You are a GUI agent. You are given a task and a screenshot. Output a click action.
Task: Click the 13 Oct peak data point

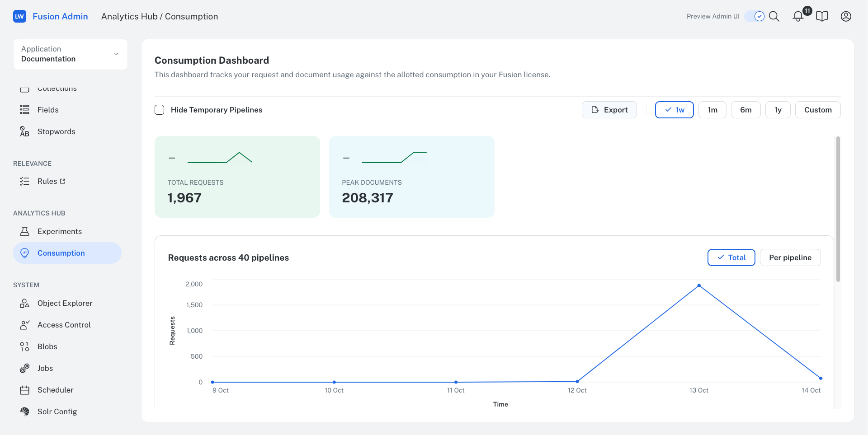coord(699,285)
